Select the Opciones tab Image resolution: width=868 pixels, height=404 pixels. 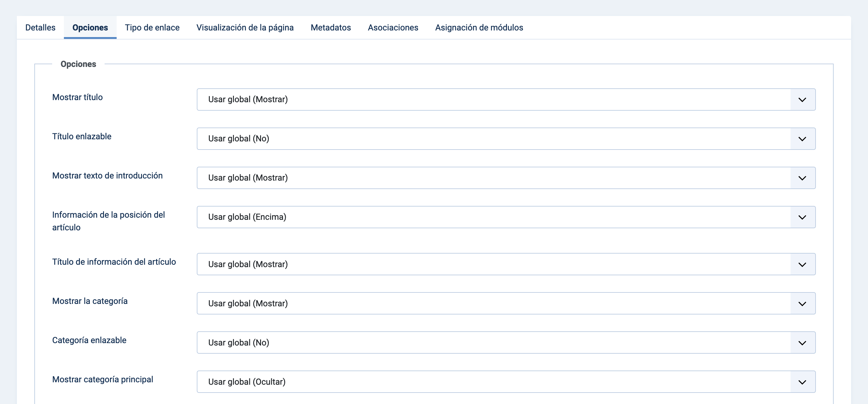(x=90, y=28)
